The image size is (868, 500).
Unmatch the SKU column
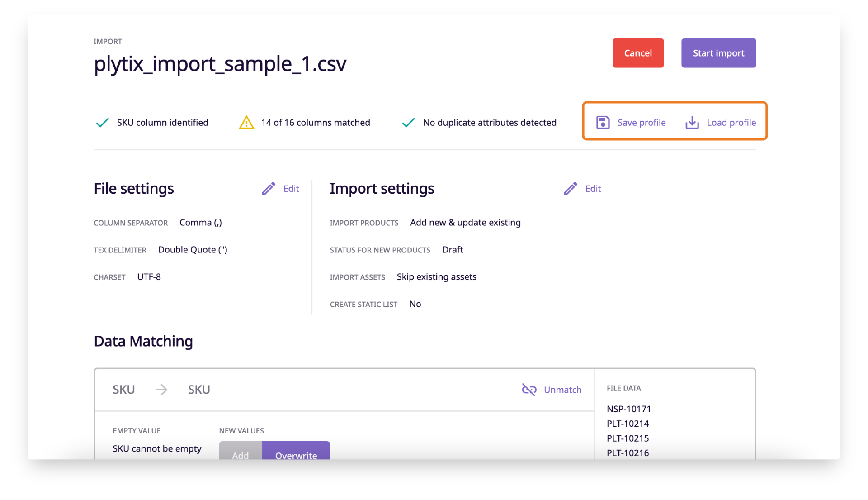point(552,390)
